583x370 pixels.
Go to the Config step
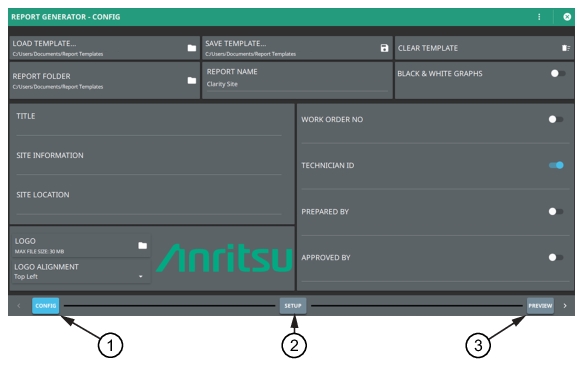(x=45, y=306)
